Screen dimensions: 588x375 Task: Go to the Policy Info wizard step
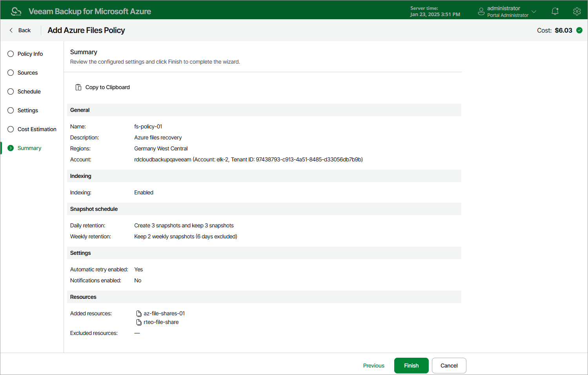click(30, 54)
